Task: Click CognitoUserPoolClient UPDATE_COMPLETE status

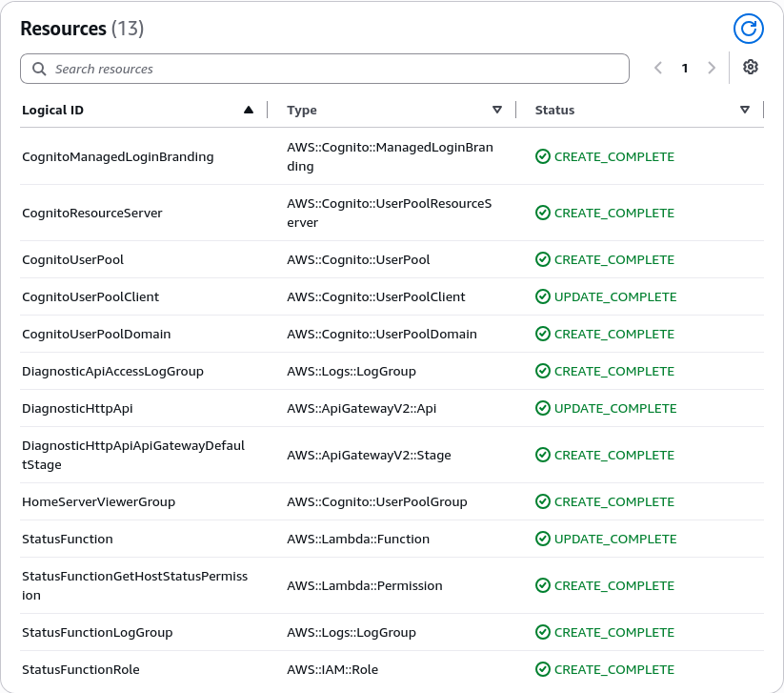Action: pos(615,296)
